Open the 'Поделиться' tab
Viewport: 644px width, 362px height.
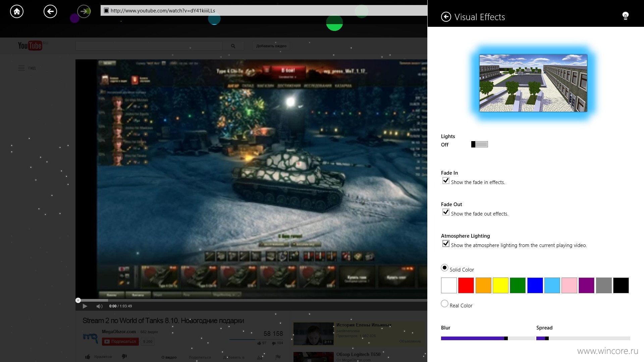point(200,357)
